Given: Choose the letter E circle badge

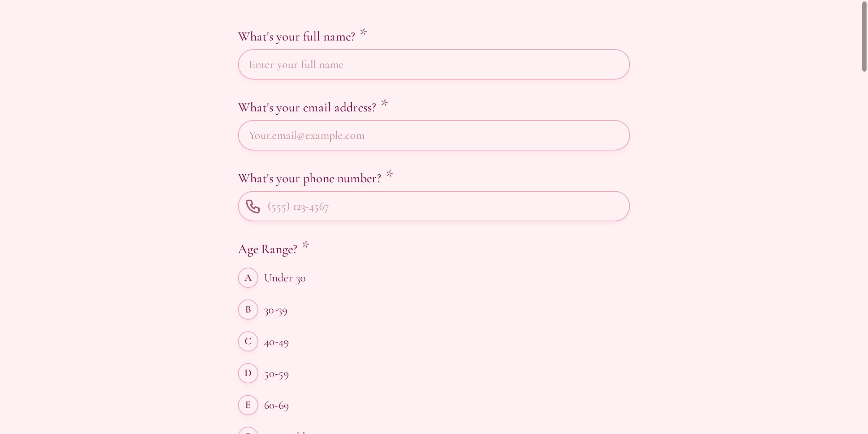Looking at the screenshot, I should click(x=248, y=405).
